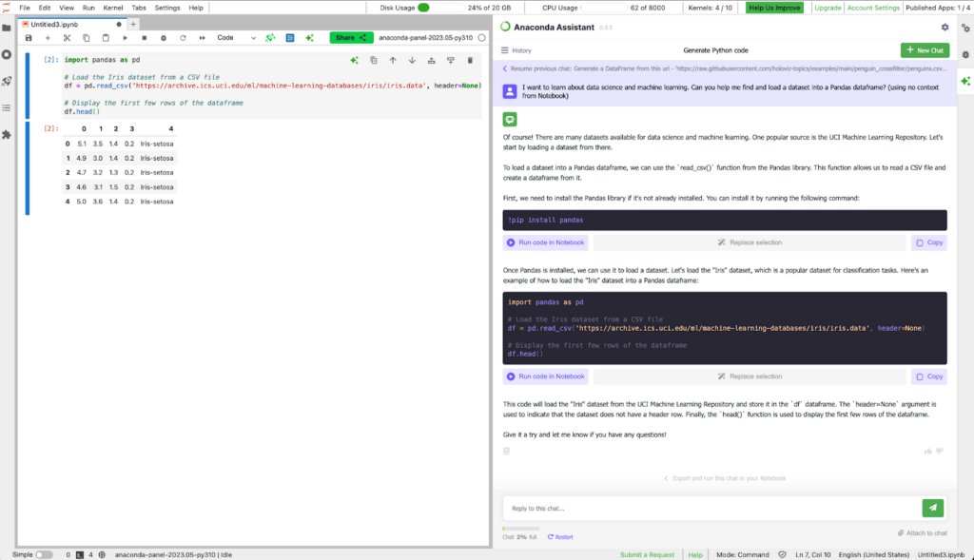Select the anaconda-panel-2023.05-py310 kernel name
974x560 pixels.
pos(425,38)
